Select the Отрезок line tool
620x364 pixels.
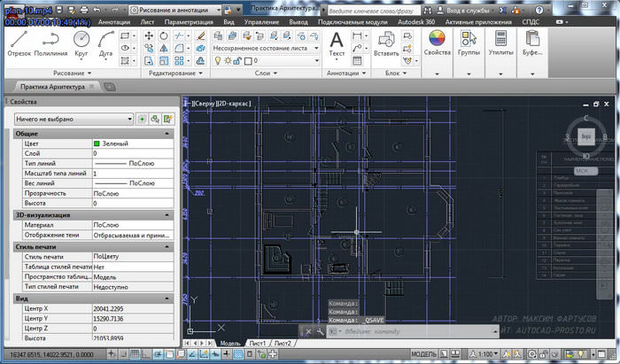19,42
